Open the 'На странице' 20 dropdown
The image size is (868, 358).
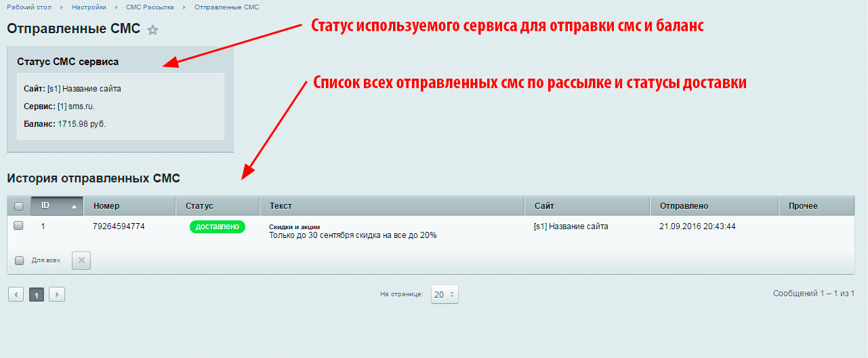(445, 294)
